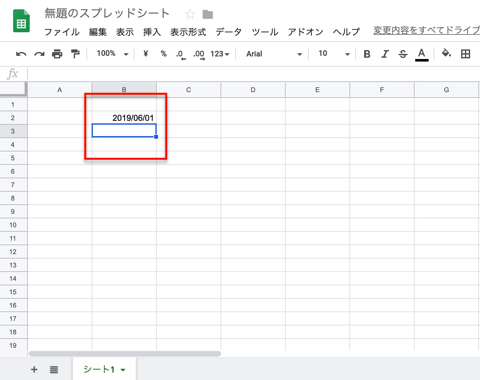This screenshot has height=380, width=480.
Task: Click the select-all corner box
Action: click(13, 89)
